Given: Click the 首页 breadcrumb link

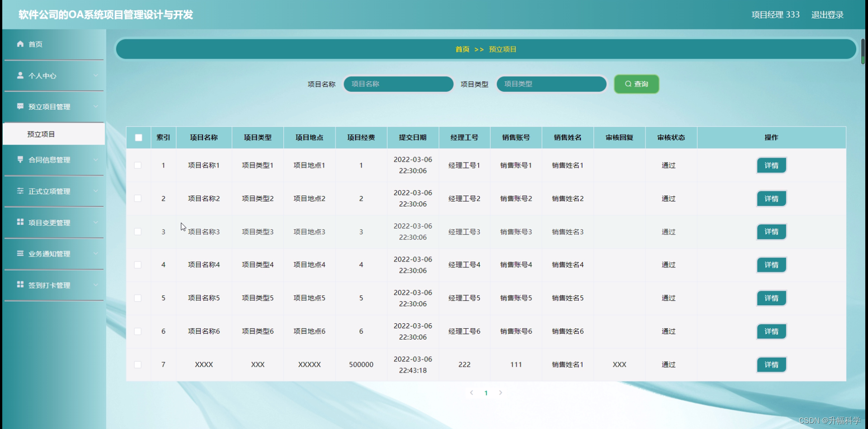Looking at the screenshot, I should coord(462,49).
